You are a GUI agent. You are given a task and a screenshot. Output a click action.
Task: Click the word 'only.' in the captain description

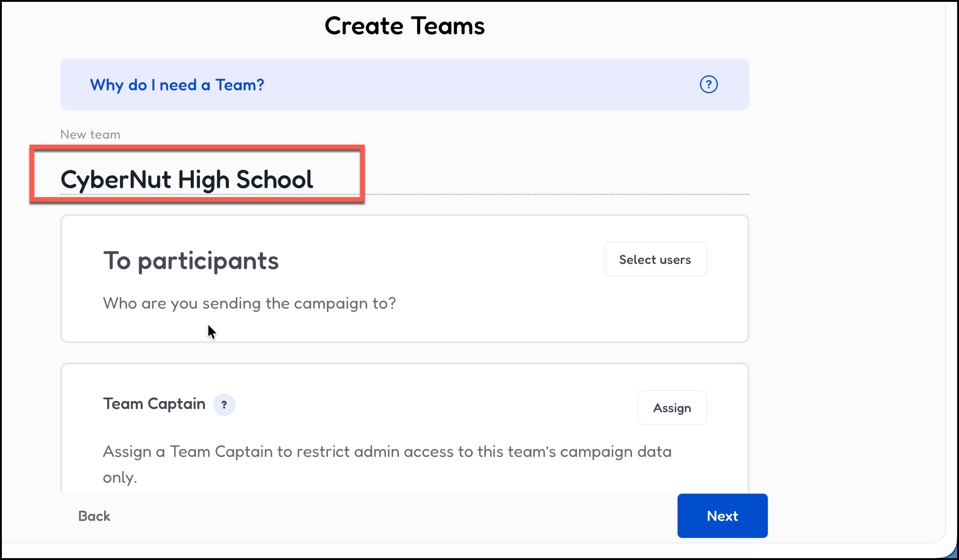[120, 478]
